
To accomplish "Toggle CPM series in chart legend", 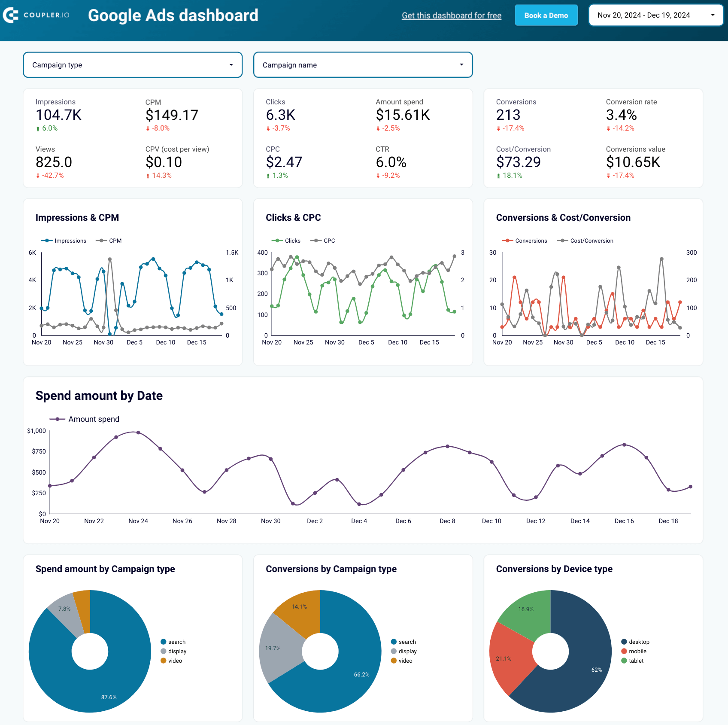I will coord(109,241).
